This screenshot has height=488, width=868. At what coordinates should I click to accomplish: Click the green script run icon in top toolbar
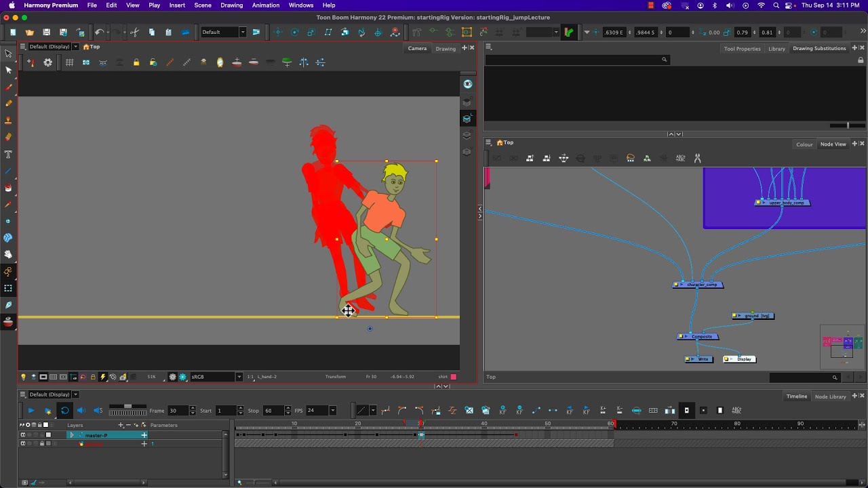pos(568,32)
